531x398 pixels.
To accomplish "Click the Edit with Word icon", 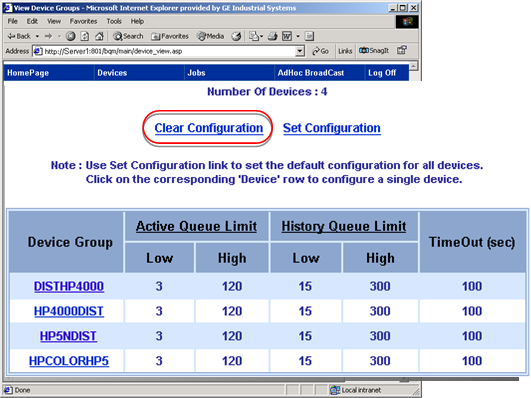I will (x=287, y=36).
